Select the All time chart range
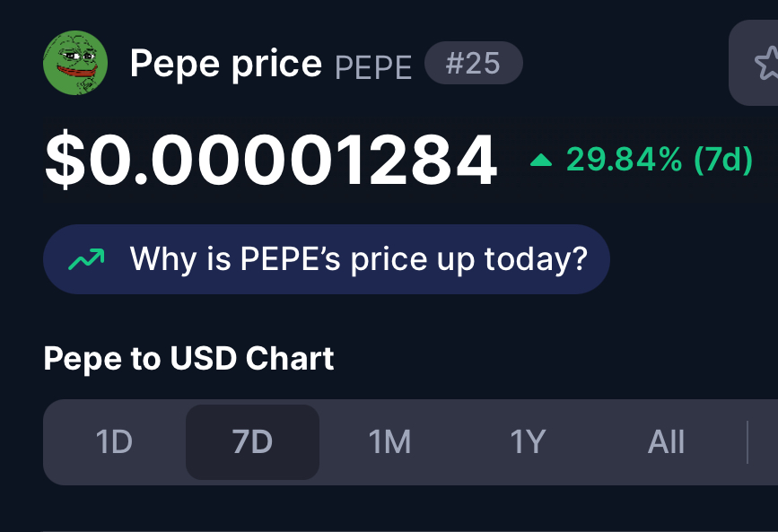Image resolution: width=778 pixels, height=532 pixels. pos(666,441)
